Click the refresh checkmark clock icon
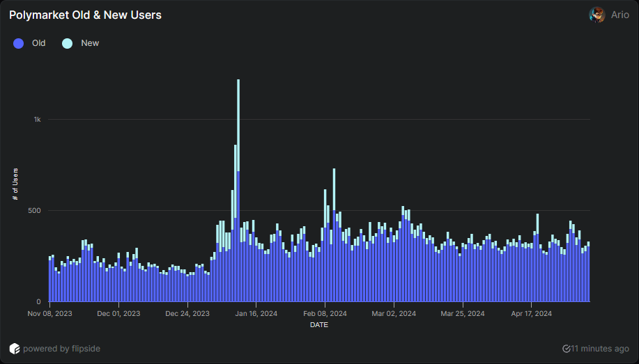639x364 pixels. (x=566, y=349)
